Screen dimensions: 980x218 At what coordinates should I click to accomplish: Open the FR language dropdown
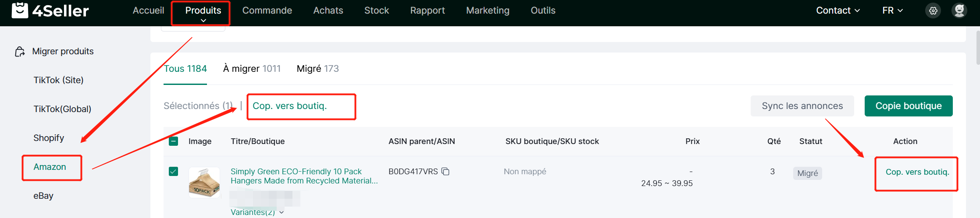click(x=892, y=11)
